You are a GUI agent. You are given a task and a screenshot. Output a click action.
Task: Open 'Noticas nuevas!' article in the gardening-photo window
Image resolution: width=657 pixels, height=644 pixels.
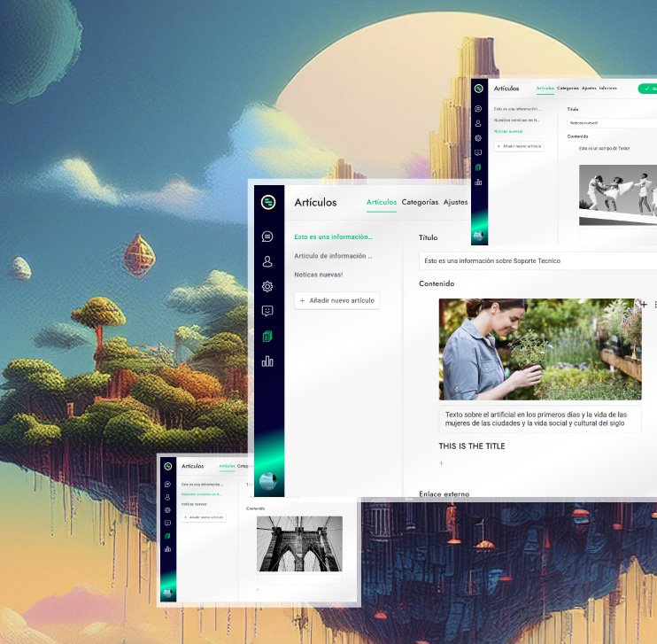click(x=318, y=275)
